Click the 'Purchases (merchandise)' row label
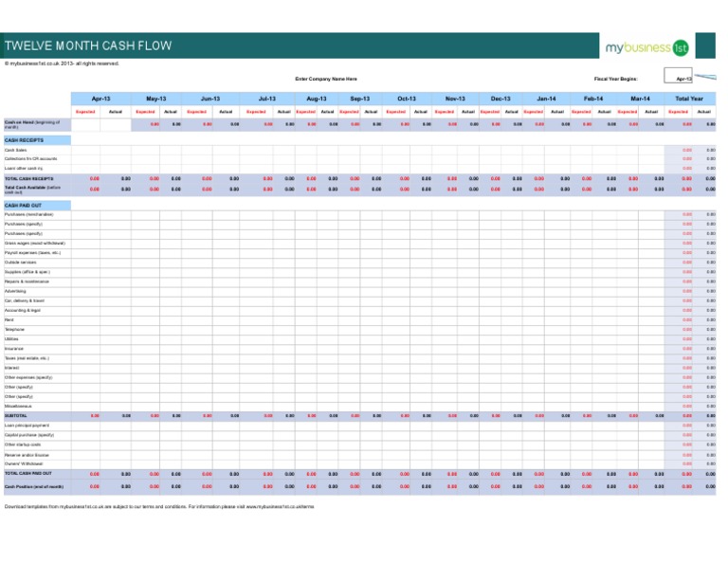Image resolution: width=728 pixels, height=563 pixels. [28, 214]
